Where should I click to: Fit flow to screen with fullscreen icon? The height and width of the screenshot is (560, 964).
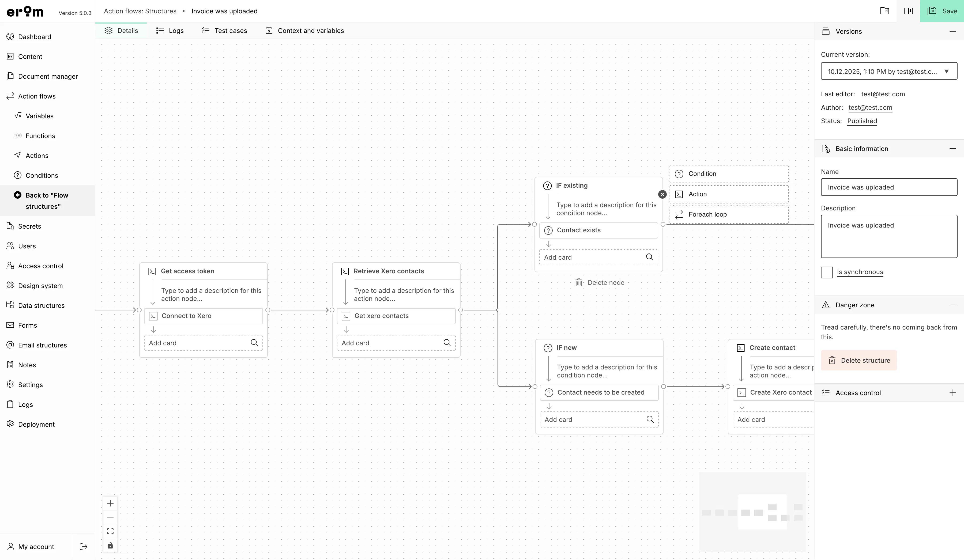110,531
